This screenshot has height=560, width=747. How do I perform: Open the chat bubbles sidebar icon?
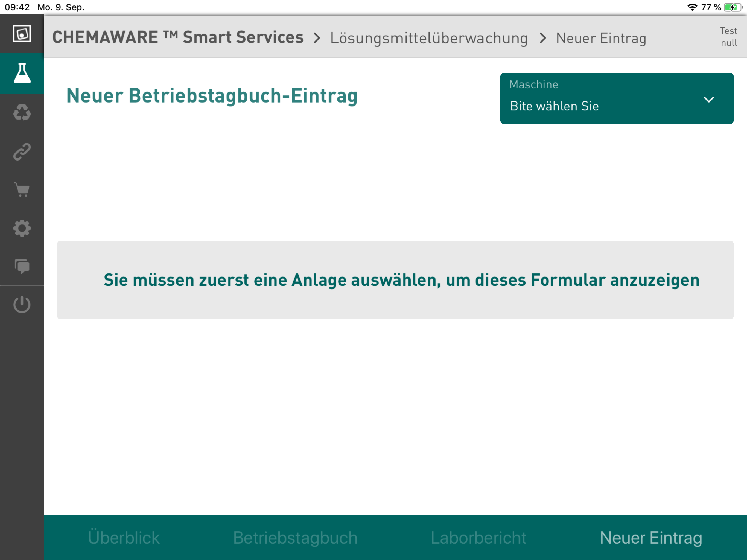pyautogui.click(x=22, y=267)
